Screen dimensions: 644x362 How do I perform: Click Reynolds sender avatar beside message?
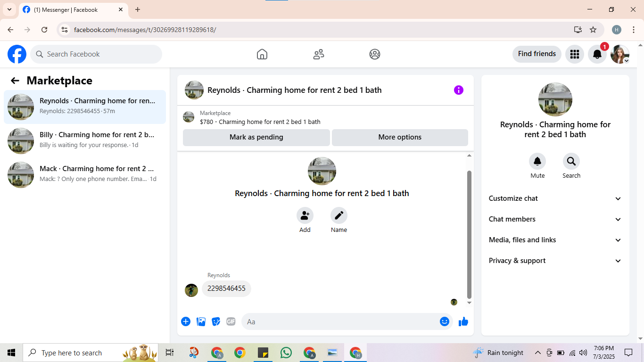[x=191, y=290]
